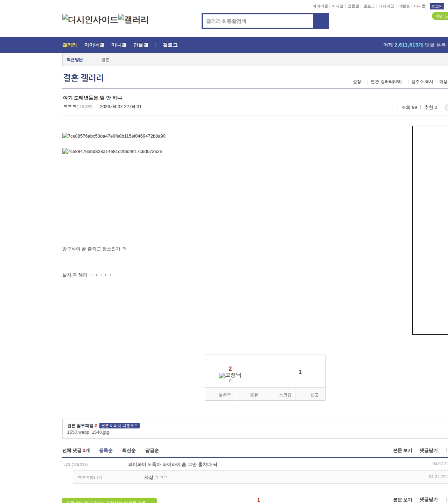Viewport: 448px width, 503px height.
Task: Open the first broken post image
Action: [x=114, y=136]
